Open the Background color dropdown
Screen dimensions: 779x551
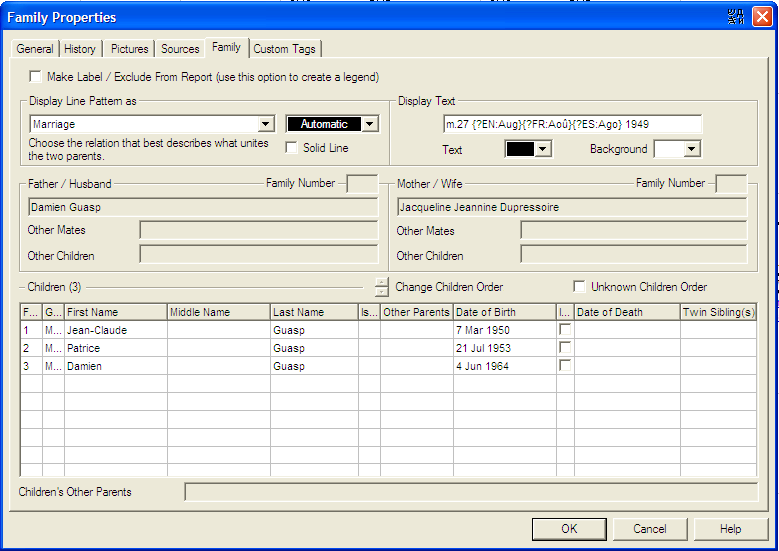click(x=691, y=149)
